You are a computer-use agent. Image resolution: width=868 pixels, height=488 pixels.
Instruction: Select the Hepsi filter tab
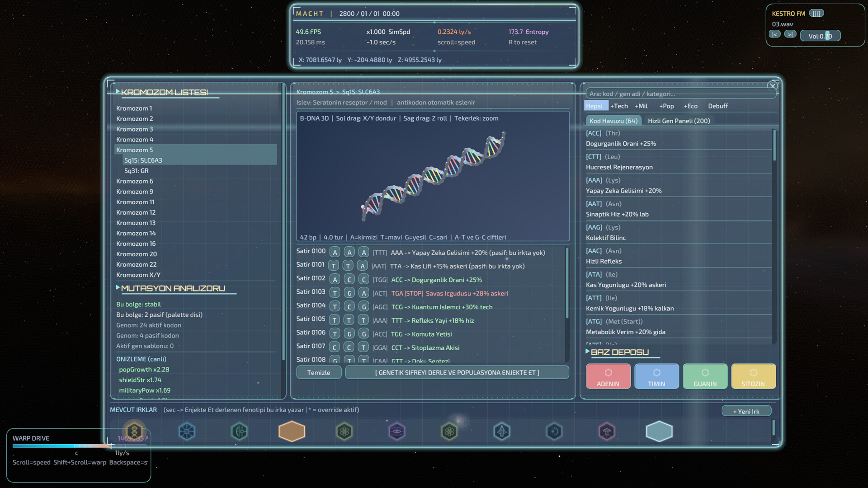(595, 106)
